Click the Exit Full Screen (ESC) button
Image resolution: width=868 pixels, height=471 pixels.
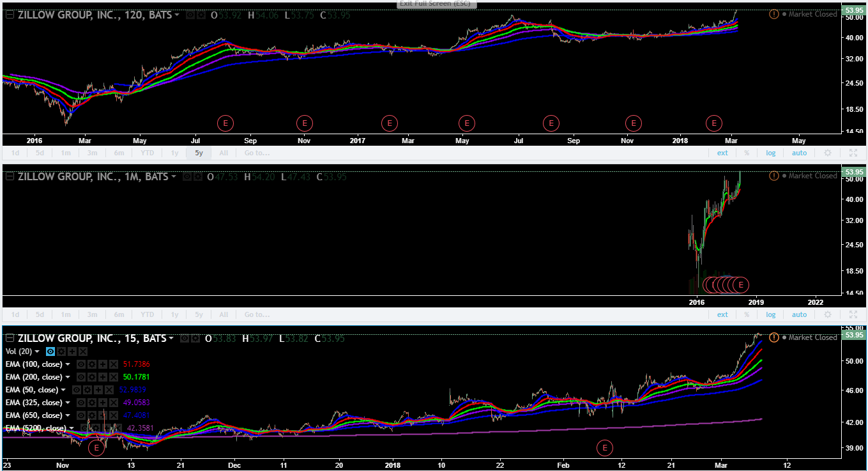[x=436, y=4]
